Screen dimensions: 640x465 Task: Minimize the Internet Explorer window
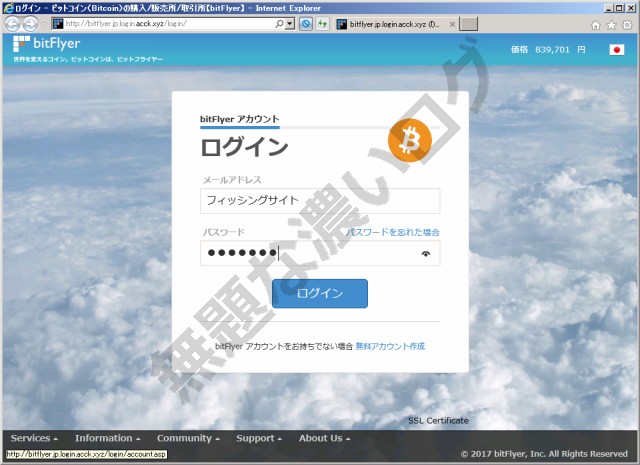tap(609, 8)
